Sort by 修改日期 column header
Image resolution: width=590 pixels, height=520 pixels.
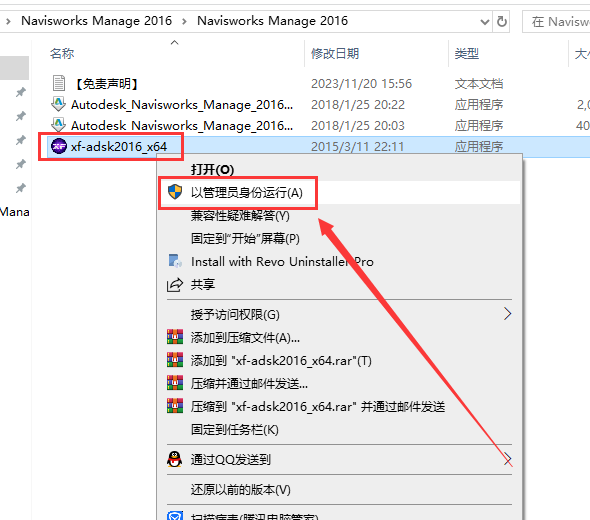[335, 53]
